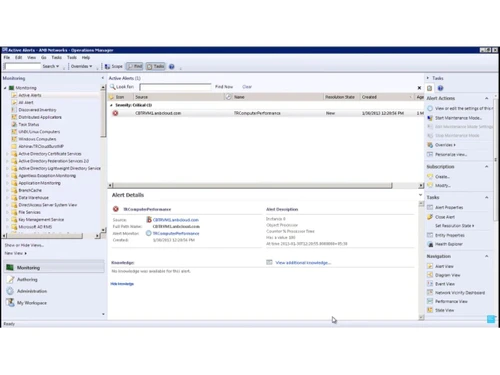Click the Windows Computers view icon
This screenshot has height=375, width=500.
click(x=14, y=139)
